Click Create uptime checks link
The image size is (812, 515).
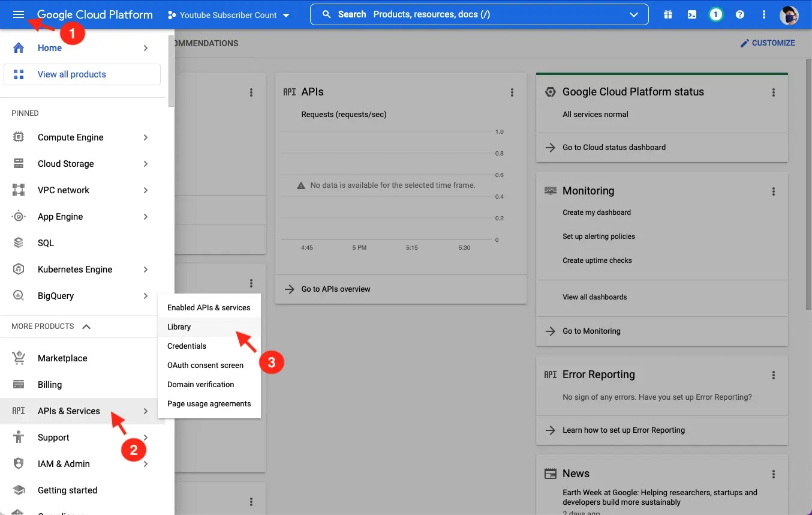tap(597, 261)
